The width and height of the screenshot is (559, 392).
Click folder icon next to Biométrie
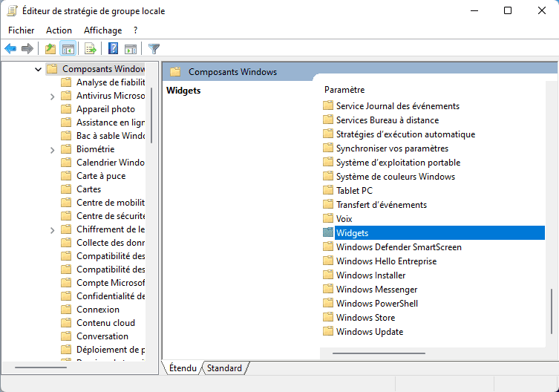pos(66,149)
